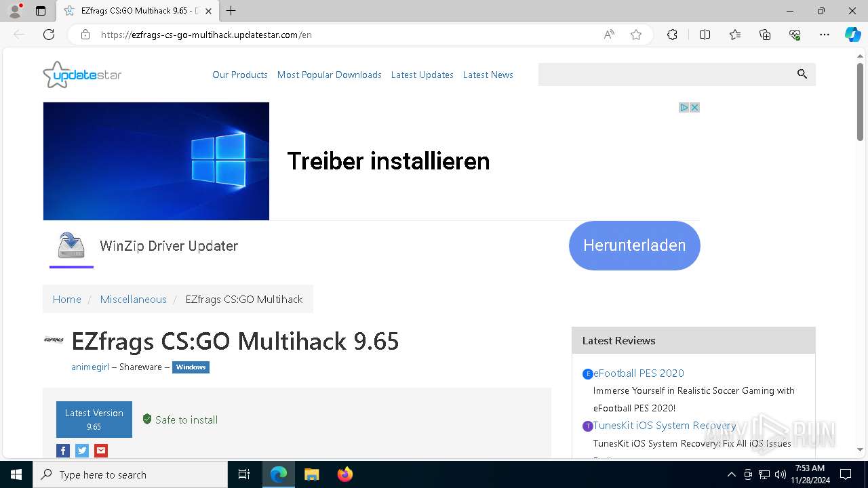Image resolution: width=868 pixels, height=488 pixels.
Task: Open Latest News navigation link
Action: (x=488, y=75)
